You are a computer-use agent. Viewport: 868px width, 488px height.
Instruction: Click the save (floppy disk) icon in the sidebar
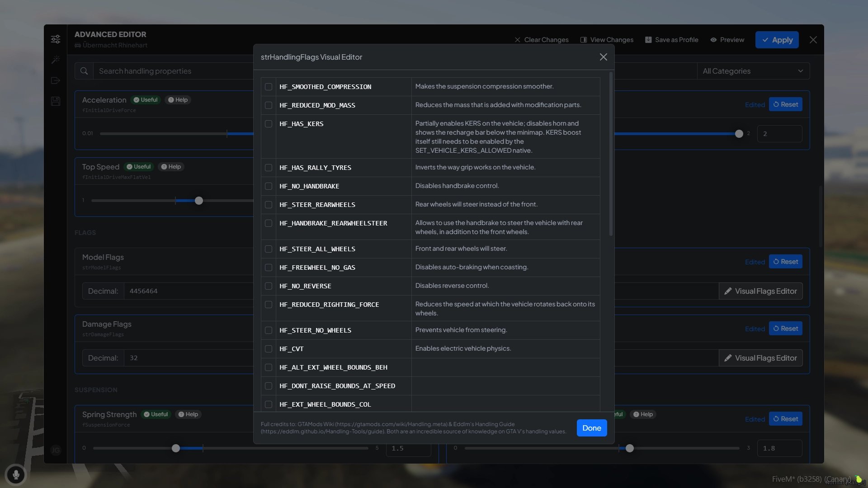[56, 102]
